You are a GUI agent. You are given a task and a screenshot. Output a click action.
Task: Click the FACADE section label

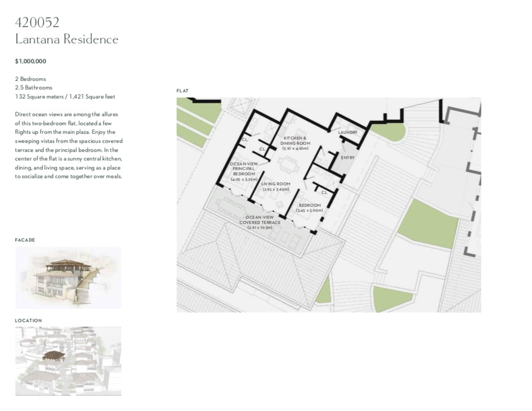tap(25, 240)
